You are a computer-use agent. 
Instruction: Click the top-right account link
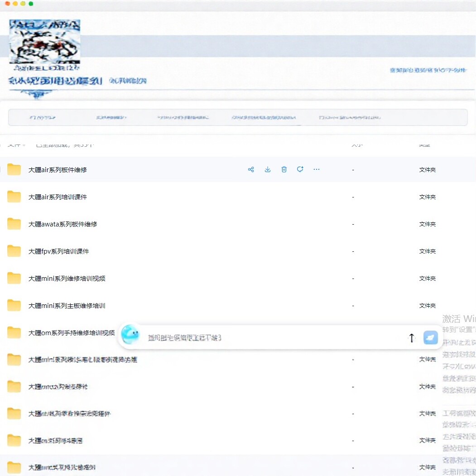click(x=428, y=70)
